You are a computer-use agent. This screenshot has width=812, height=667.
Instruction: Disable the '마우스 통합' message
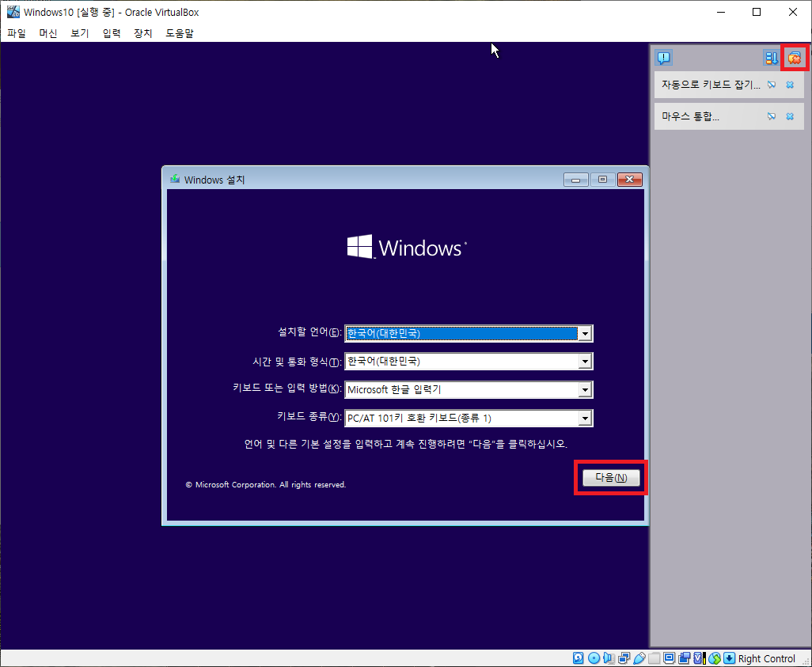coord(772,116)
